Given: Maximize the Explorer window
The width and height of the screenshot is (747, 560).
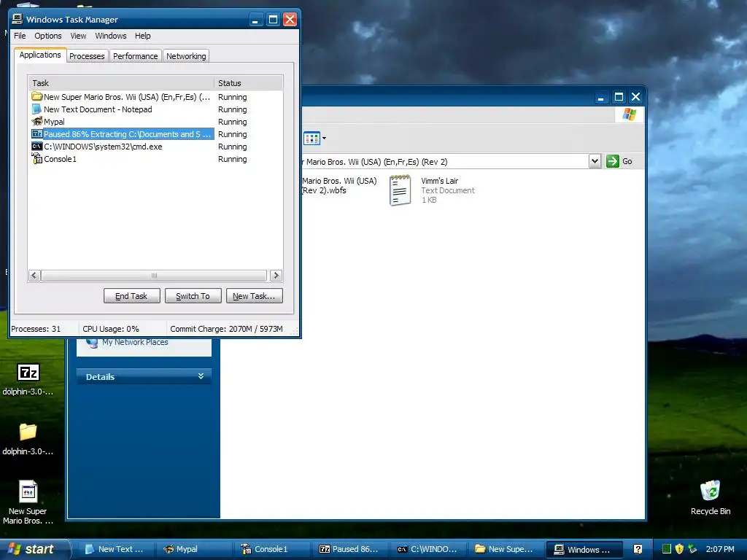Looking at the screenshot, I should [x=619, y=97].
